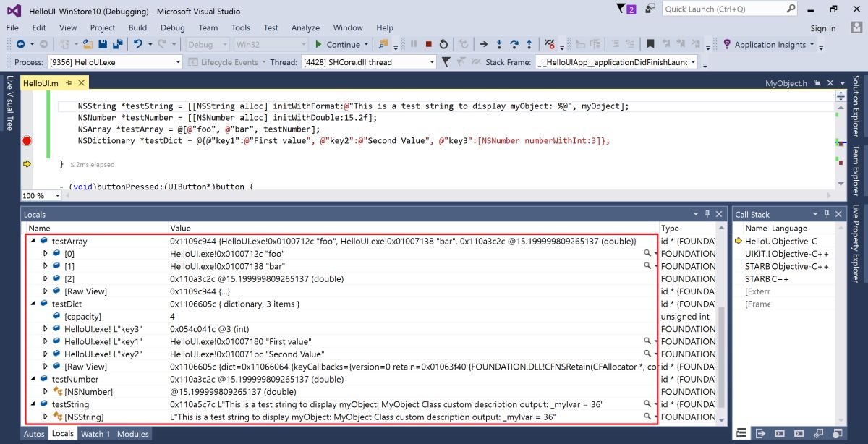Click the pin icon on Locals panel
Screen dimensions: 868x444
707,214
